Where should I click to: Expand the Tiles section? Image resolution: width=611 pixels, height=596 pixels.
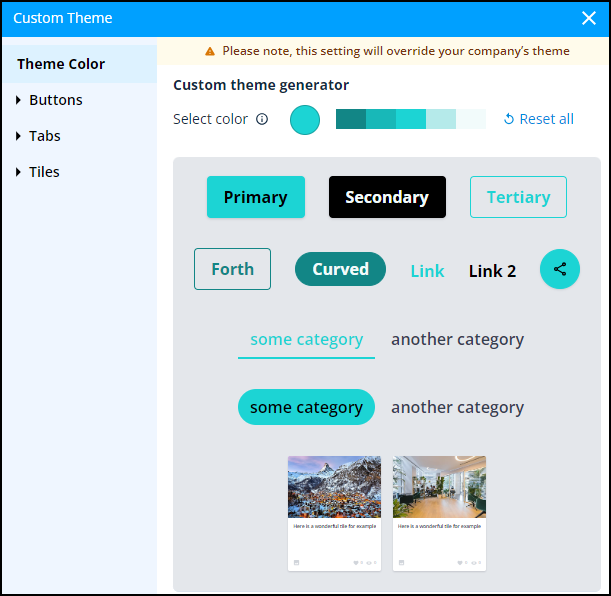(x=44, y=172)
